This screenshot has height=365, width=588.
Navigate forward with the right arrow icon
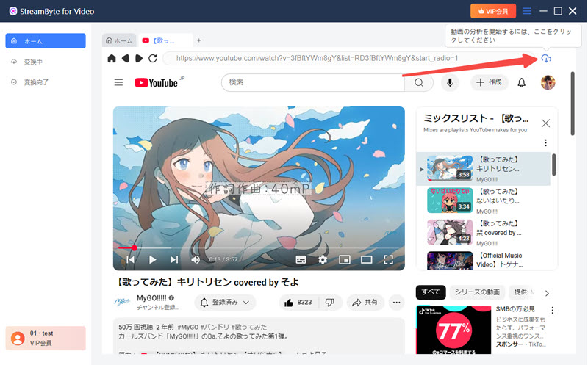click(x=139, y=59)
